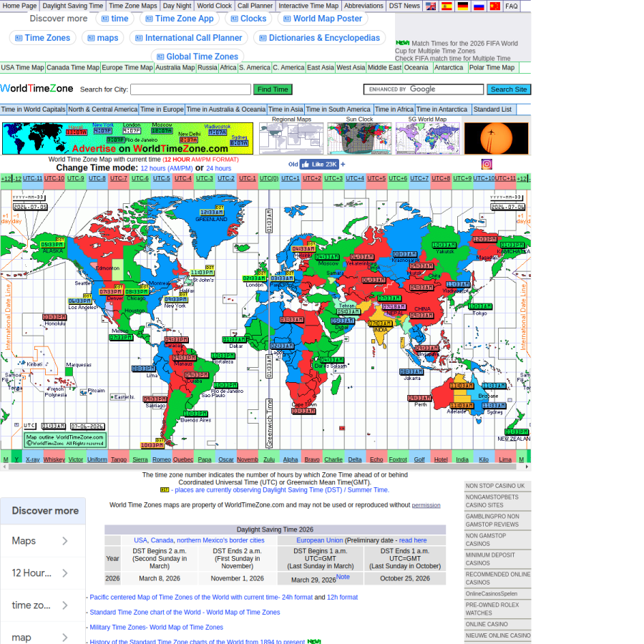Click the Advertise on WorldTimeZone banner

[128, 138]
